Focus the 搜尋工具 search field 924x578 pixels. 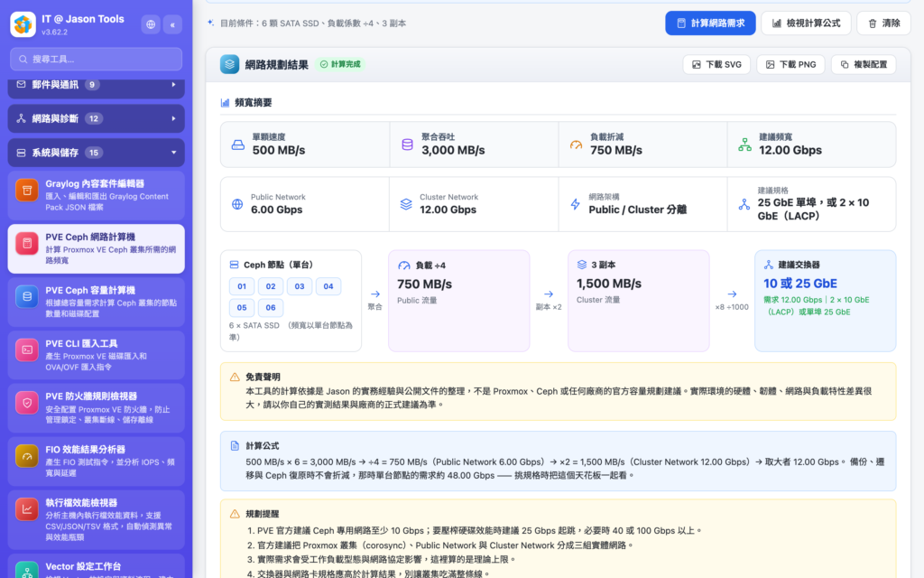click(x=96, y=59)
